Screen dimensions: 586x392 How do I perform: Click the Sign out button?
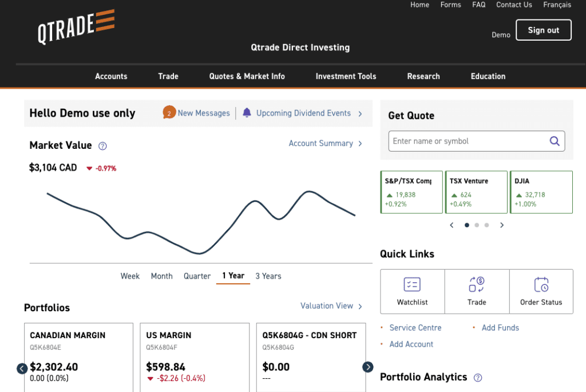pos(543,30)
